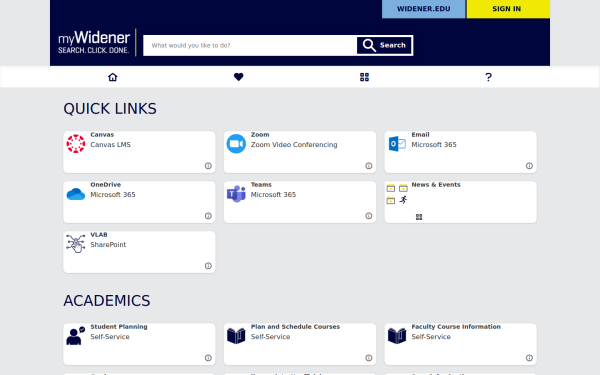Viewport: 600px width, 375px height.
Task: Click the Canvas logo icon
Action: click(76, 144)
